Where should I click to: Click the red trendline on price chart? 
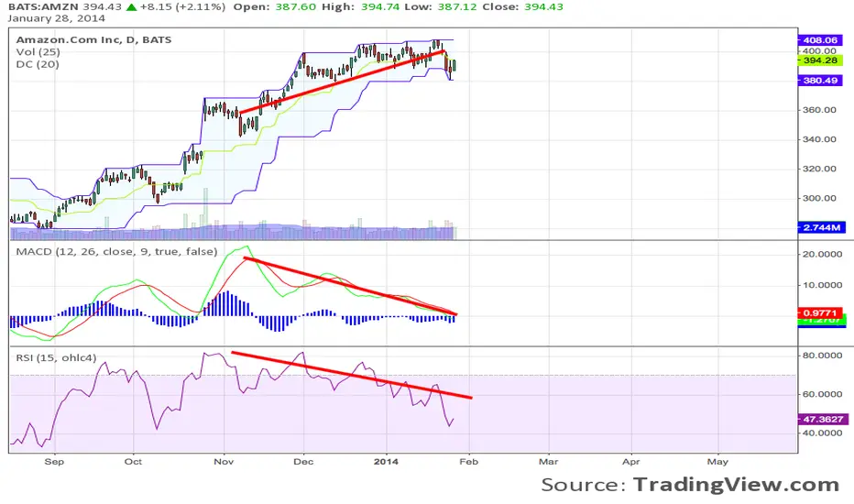point(342,82)
